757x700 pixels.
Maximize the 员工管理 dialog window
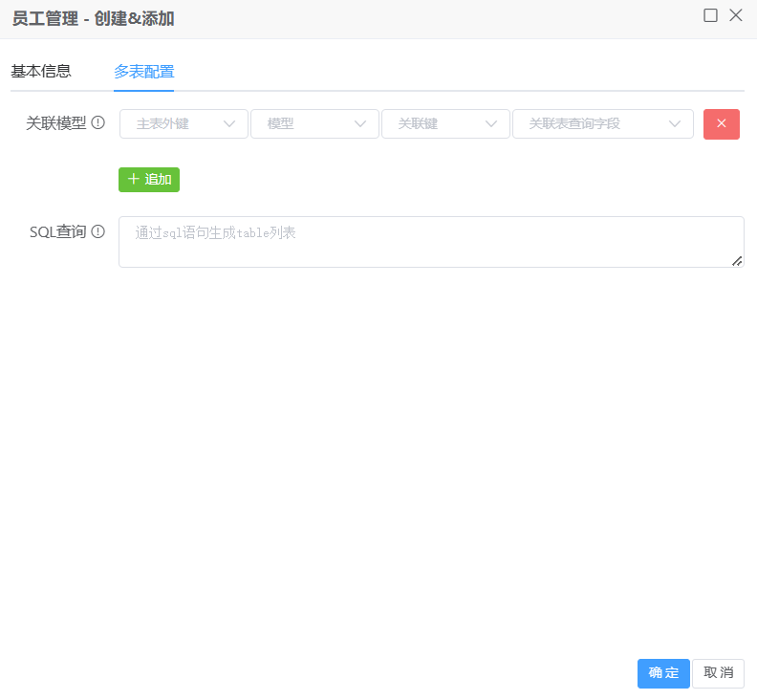(710, 15)
